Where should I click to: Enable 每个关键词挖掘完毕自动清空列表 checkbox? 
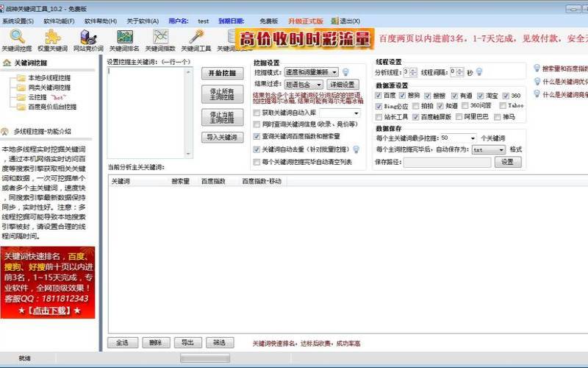point(257,162)
